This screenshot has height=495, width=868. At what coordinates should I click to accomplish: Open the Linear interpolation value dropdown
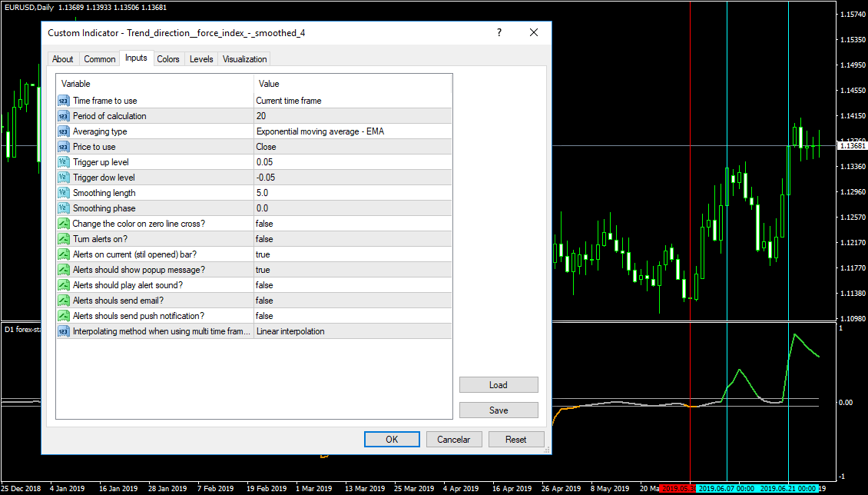[353, 331]
